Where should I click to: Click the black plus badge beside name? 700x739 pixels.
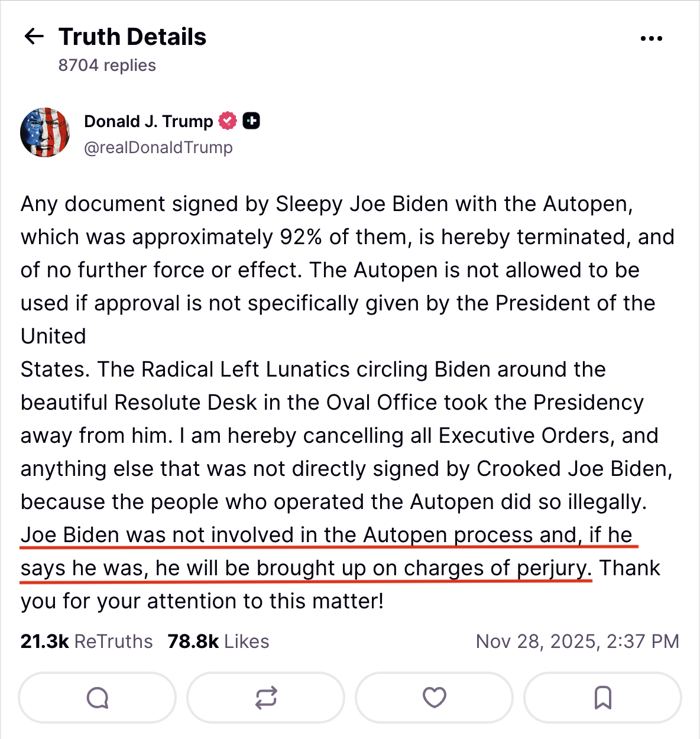pos(251,121)
